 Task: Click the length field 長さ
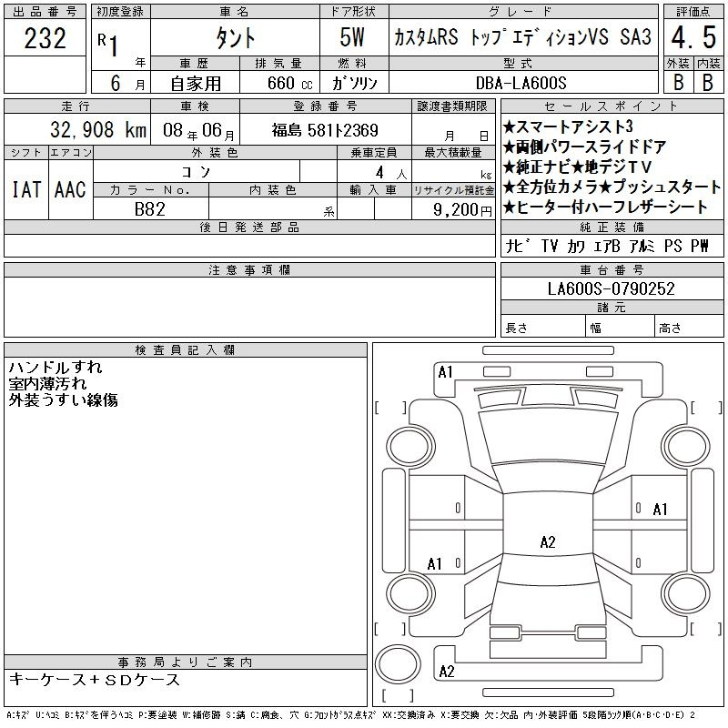tap(543, 328)
